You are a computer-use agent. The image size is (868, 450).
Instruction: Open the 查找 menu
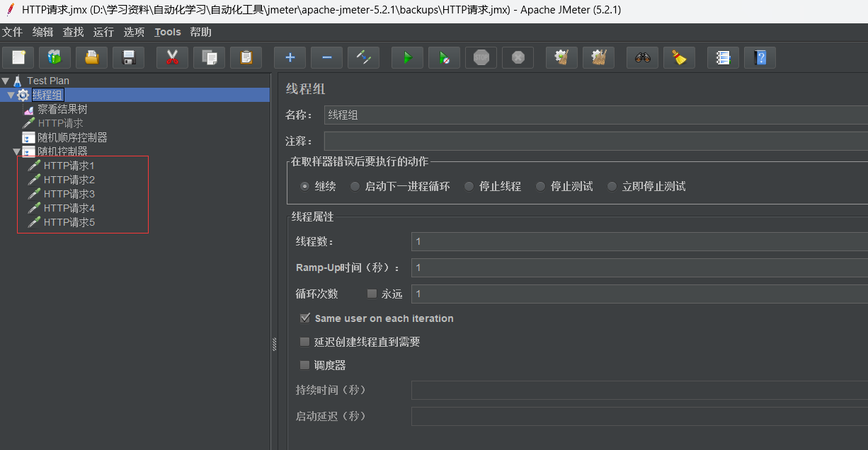click(x=73, y=32)
